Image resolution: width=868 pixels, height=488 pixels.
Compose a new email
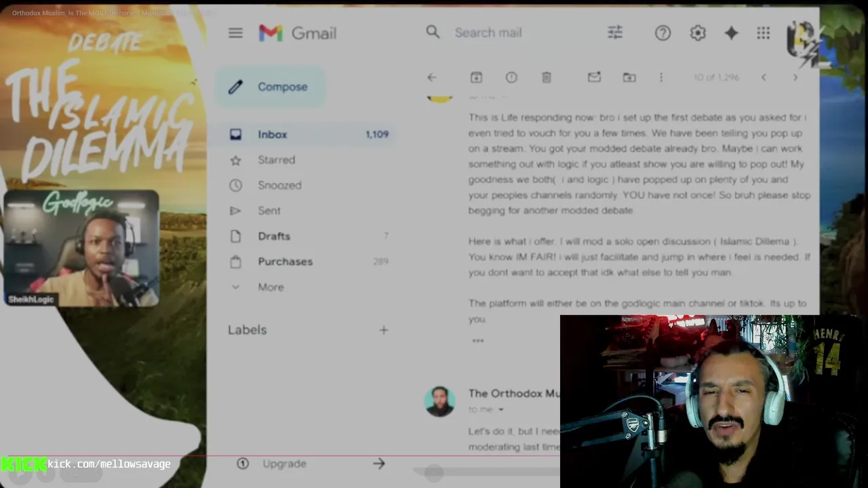[271, 87]
